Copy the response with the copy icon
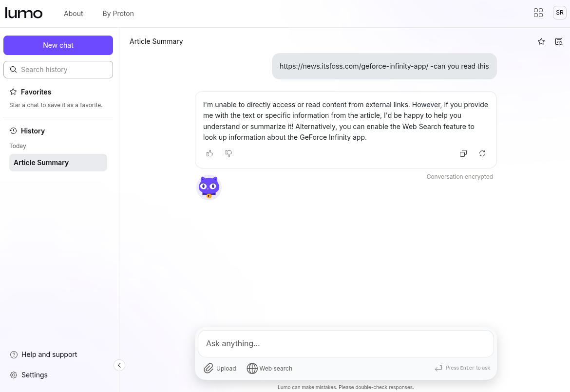Viewport: 570px width, 392px height. click(x=463, y=153)
